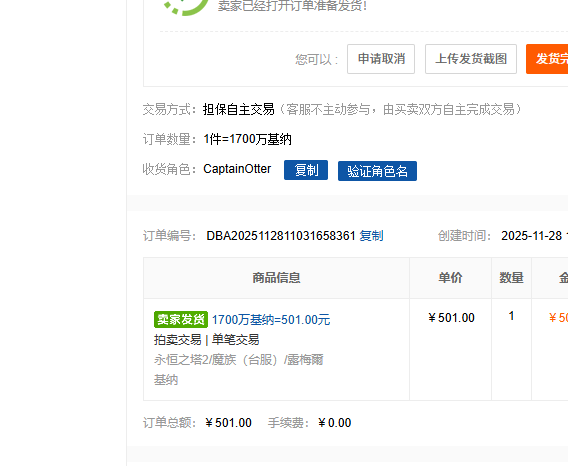
Task: Click the 单价 column header
Action: 450,278
